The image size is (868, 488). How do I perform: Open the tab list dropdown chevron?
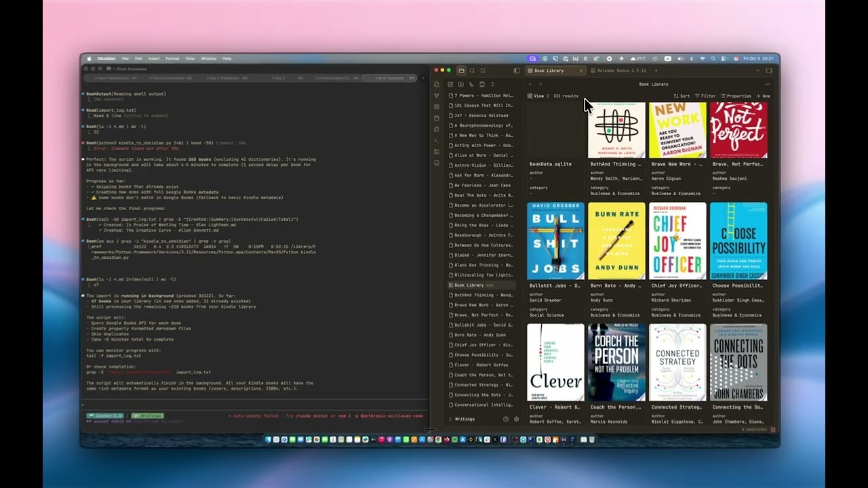(758, 70)
